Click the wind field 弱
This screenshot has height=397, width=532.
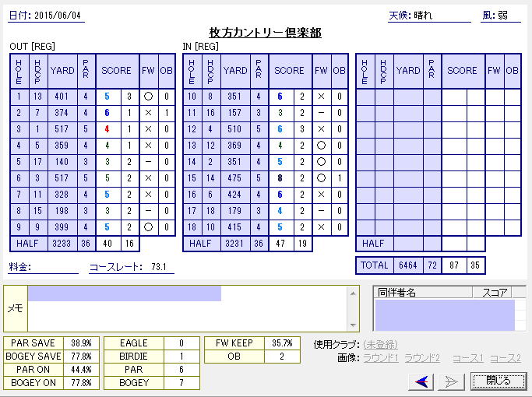click(x=503, y=16)
